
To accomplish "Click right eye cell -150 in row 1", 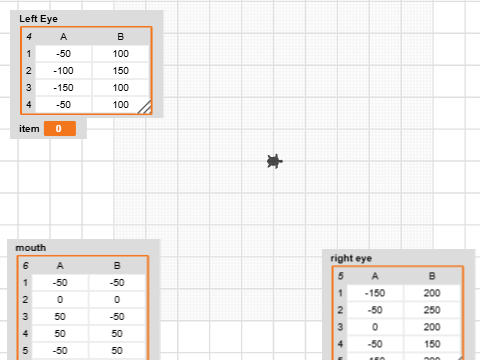I will click(375, 293).
